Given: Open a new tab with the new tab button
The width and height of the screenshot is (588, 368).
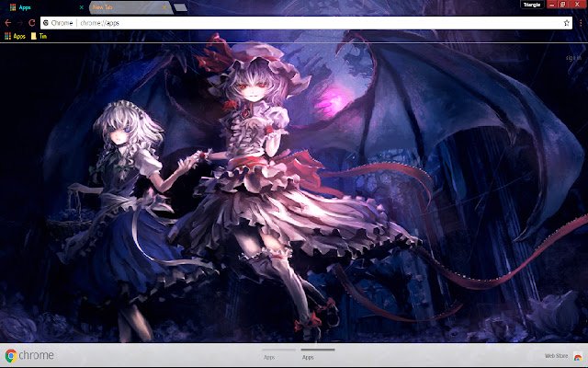Looking at the screenshot, I should [181, 7].
